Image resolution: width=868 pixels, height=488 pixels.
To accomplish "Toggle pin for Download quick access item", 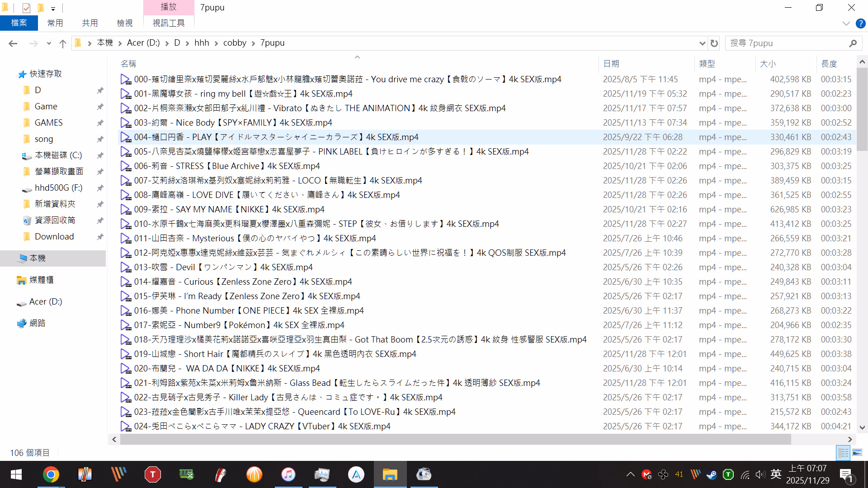I will (100, 237).
